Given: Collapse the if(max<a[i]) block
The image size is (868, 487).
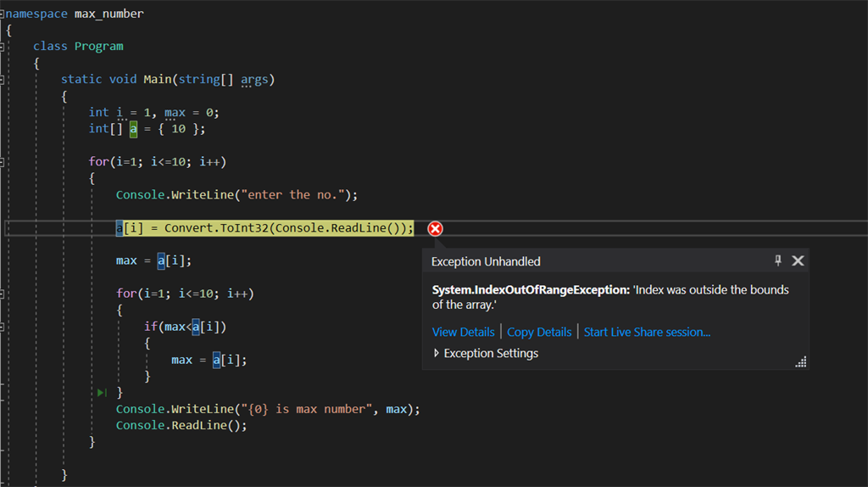Looking at the screenshot, I should pos(2,327).
